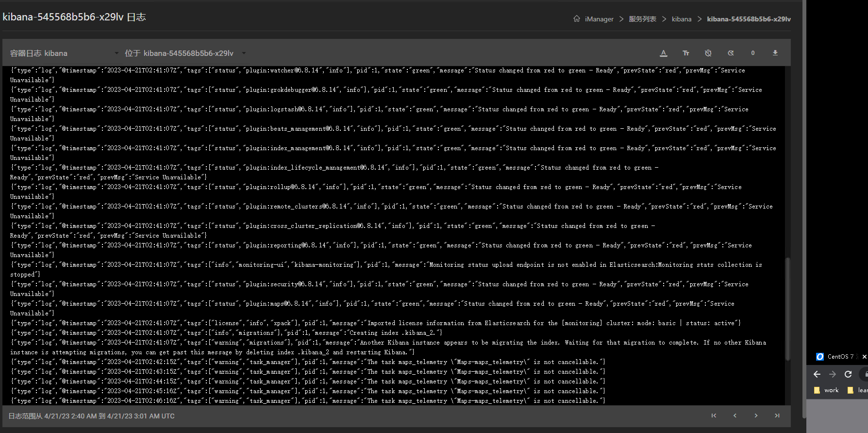Click the 02:45:16Z task_manager warning

tap(308, 391)
